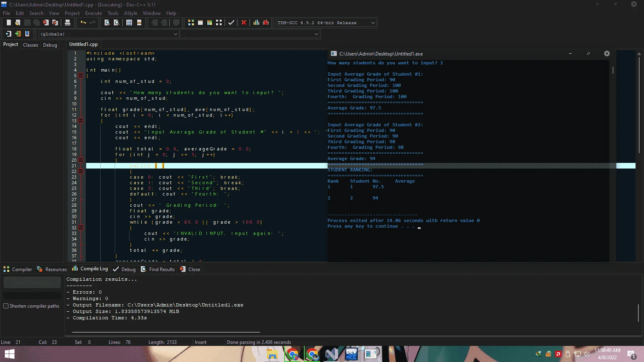Click the Delete Profiling Information icon
The height and width of the screenshot is (362, 644).
[266, 23]
